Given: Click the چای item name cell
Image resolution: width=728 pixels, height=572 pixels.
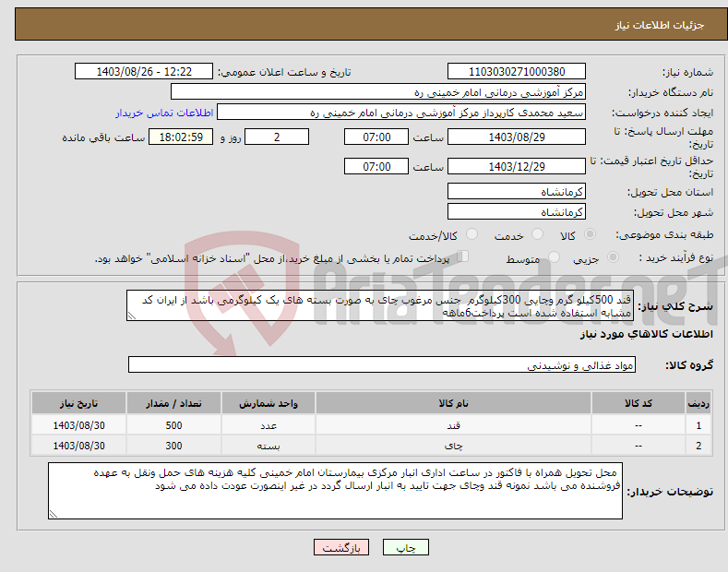Looking at the screenshot, I should coord(453,446).
